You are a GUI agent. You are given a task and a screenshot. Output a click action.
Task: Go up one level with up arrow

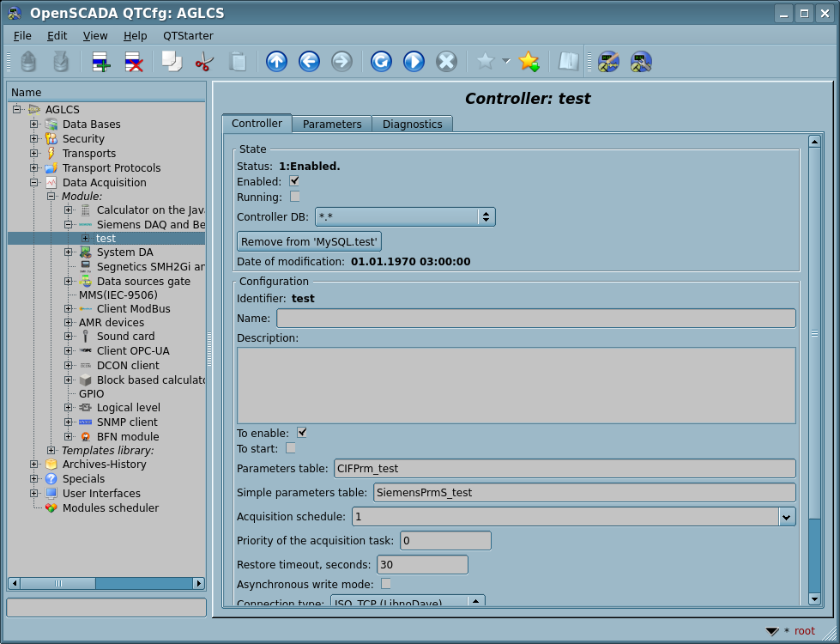(x=276, y=62)
